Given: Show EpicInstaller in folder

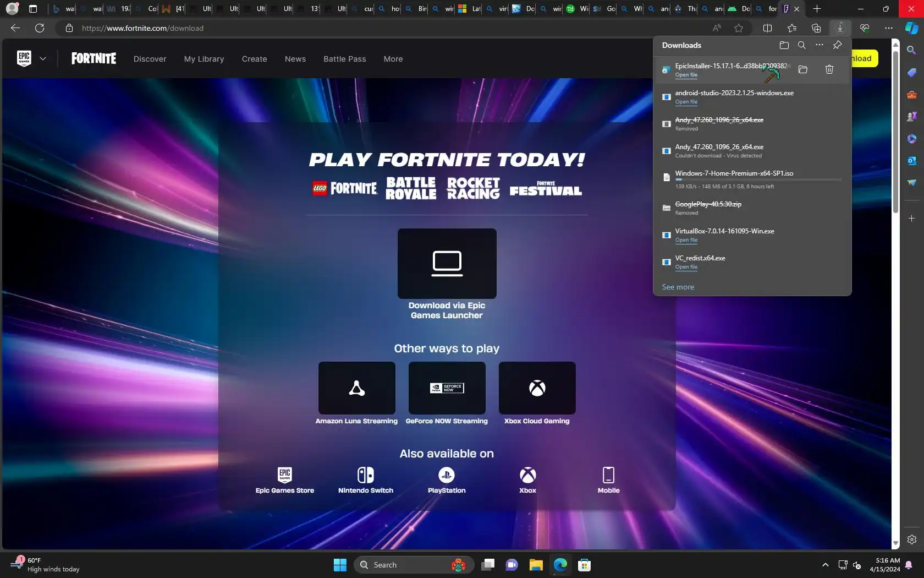Looking at the screenshot, I should [803, 69].
